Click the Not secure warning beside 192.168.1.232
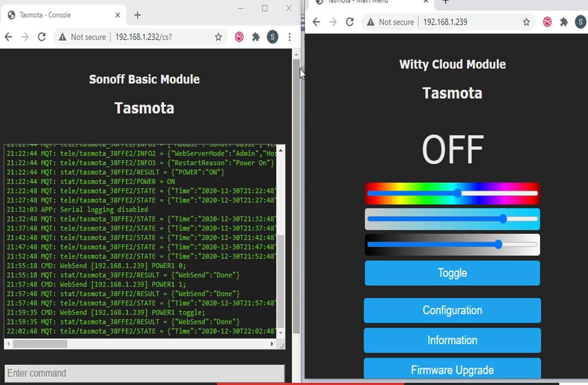Viewport: 588px width, 385px height. pos(83,37)
